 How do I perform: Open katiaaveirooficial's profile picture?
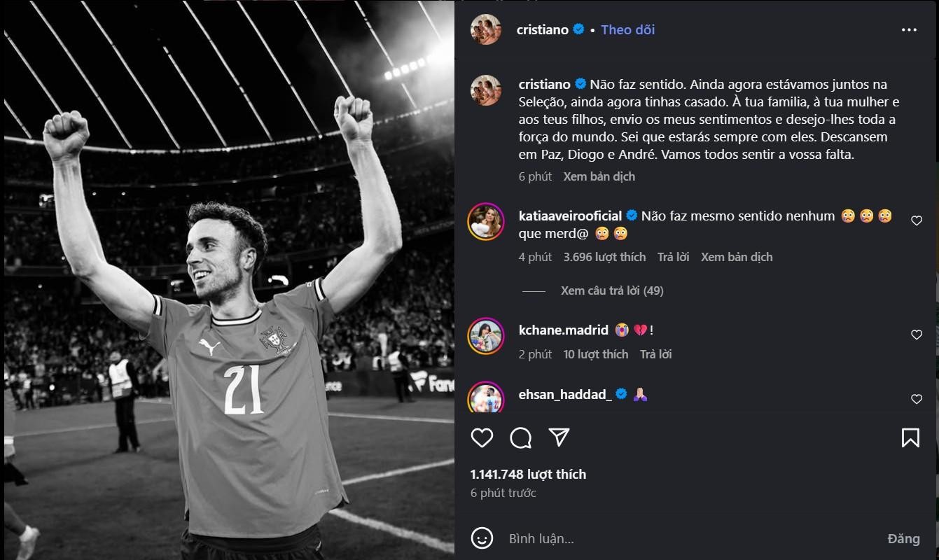tap(485, 222)
